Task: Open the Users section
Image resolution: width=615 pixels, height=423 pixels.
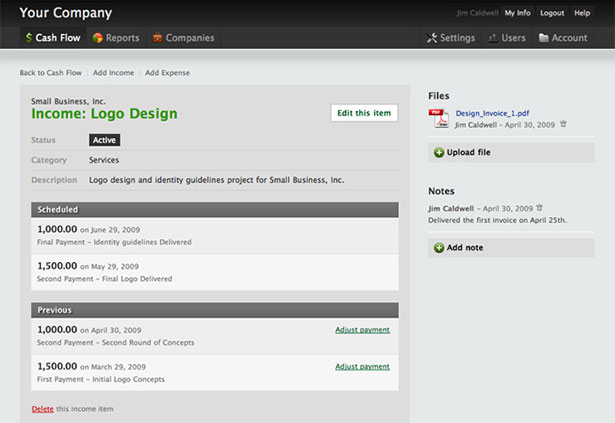Action: point(507,38)
